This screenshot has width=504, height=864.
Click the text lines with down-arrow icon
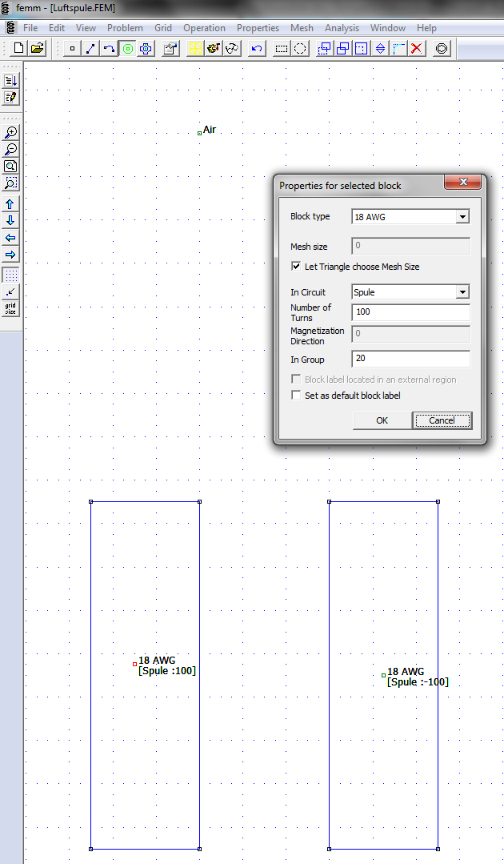point(11,81)
